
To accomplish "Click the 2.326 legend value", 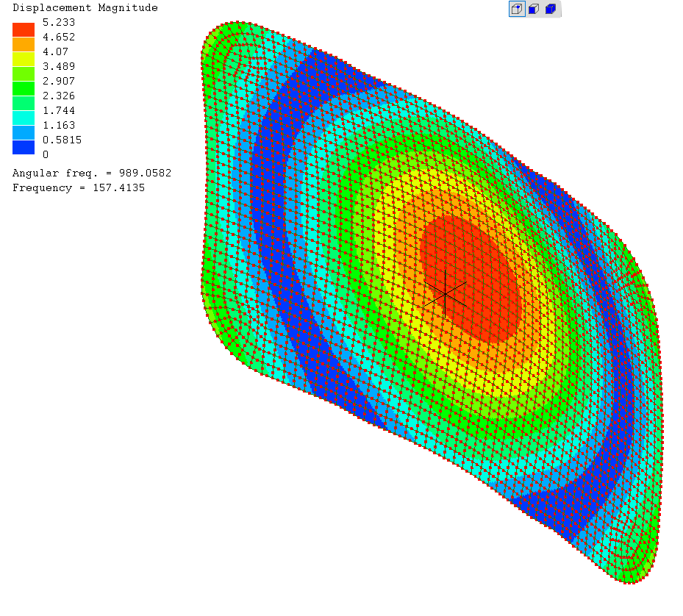I will 59,96.
